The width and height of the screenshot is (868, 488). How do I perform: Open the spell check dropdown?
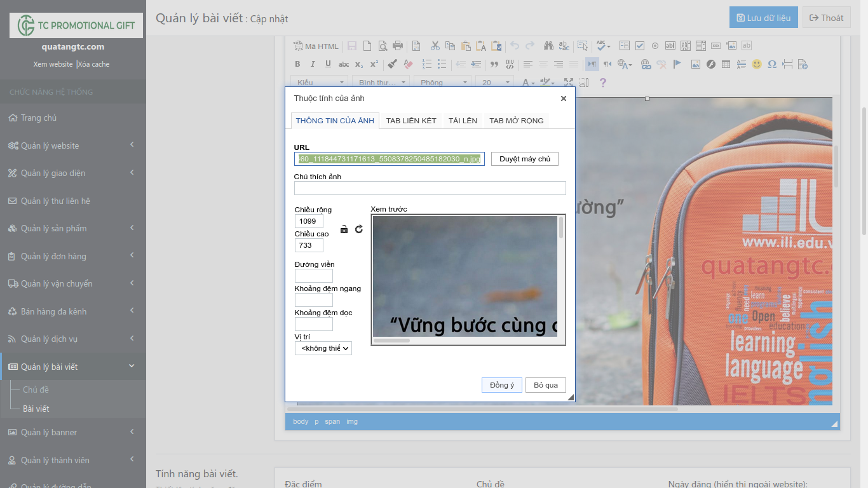(603, 46)
